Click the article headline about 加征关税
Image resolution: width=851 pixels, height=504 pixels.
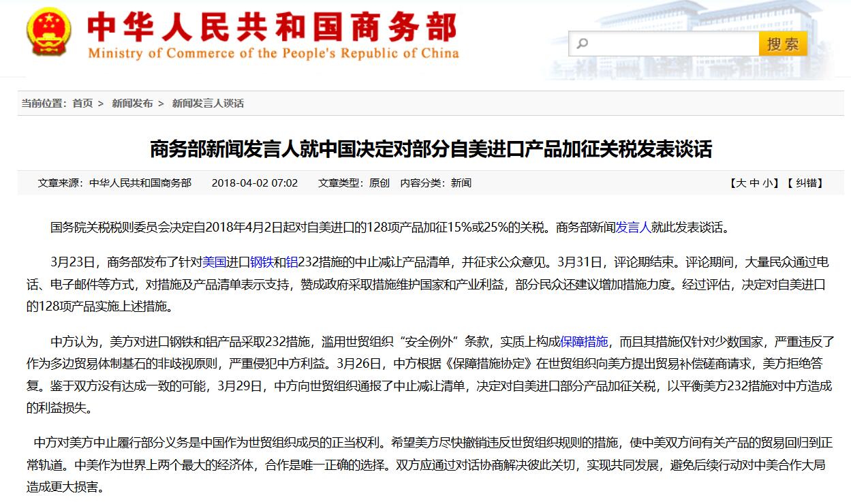pyautogui.click(x=431, y=149)
